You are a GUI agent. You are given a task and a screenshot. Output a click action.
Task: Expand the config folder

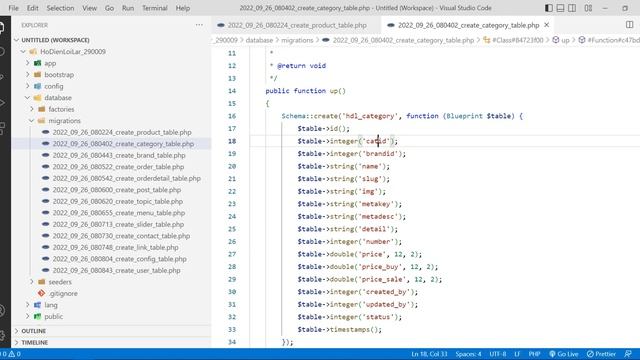pyautogui.click(x=53, y=86)
